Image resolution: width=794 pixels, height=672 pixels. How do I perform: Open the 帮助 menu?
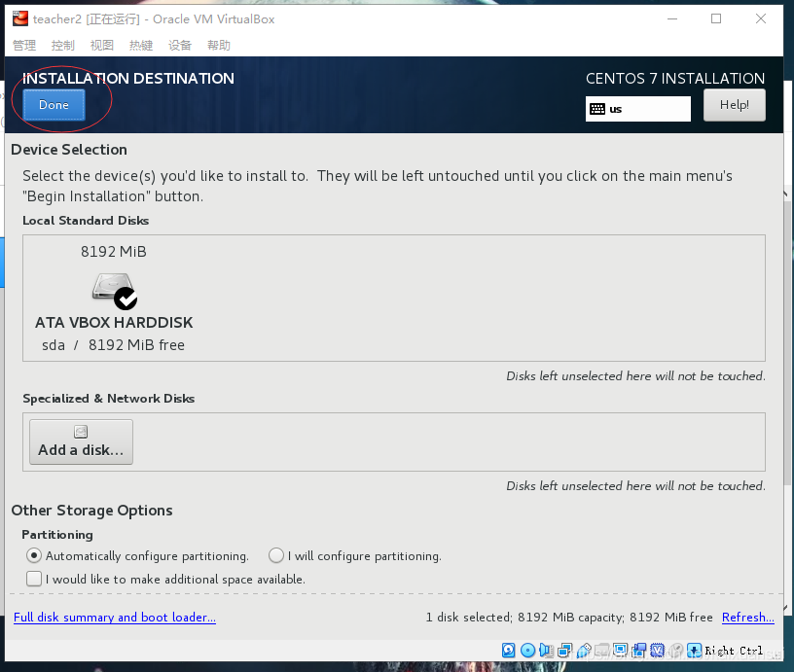(219, 46)
